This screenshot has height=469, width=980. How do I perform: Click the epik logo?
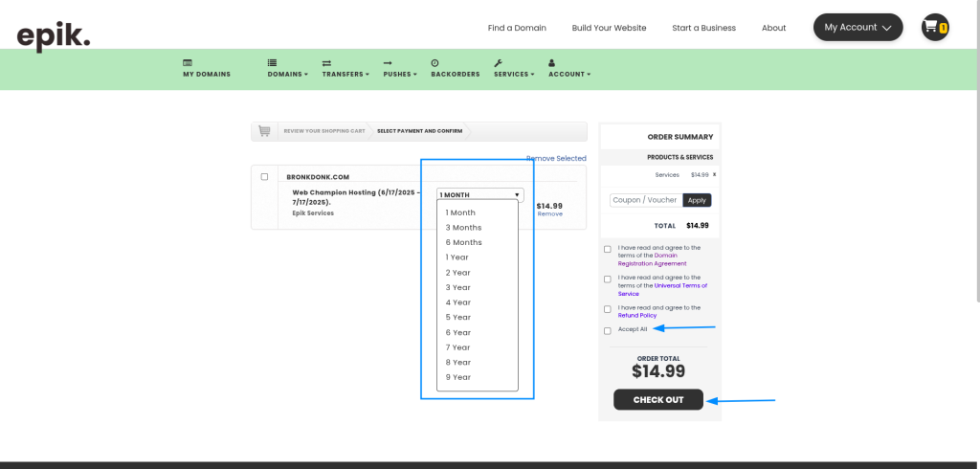tap(54, 36)
